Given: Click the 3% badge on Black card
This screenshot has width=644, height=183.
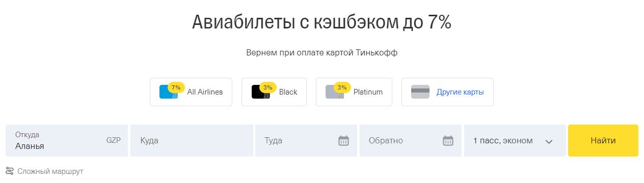Looking at the screenshot, I should tap(268, 87).
